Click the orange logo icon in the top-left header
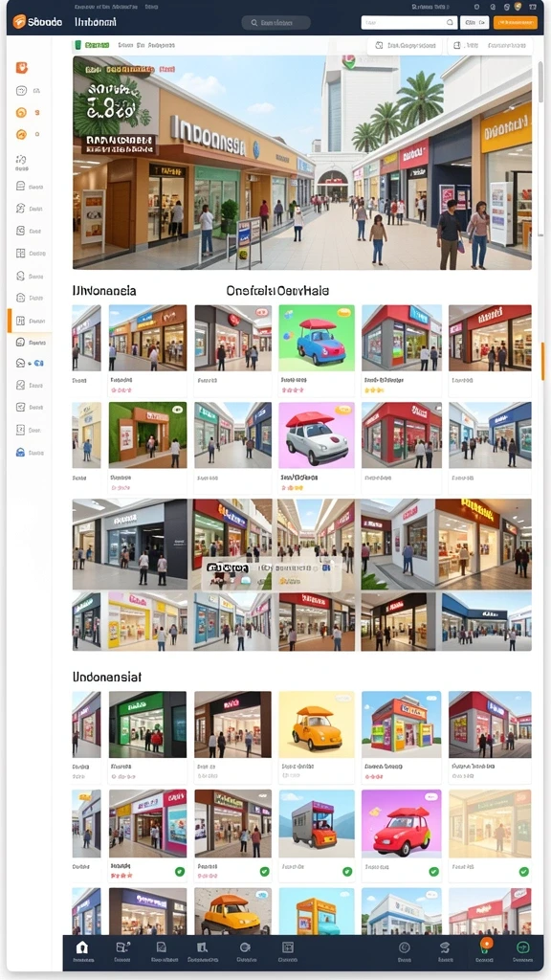551x980 pixels. 19,22
